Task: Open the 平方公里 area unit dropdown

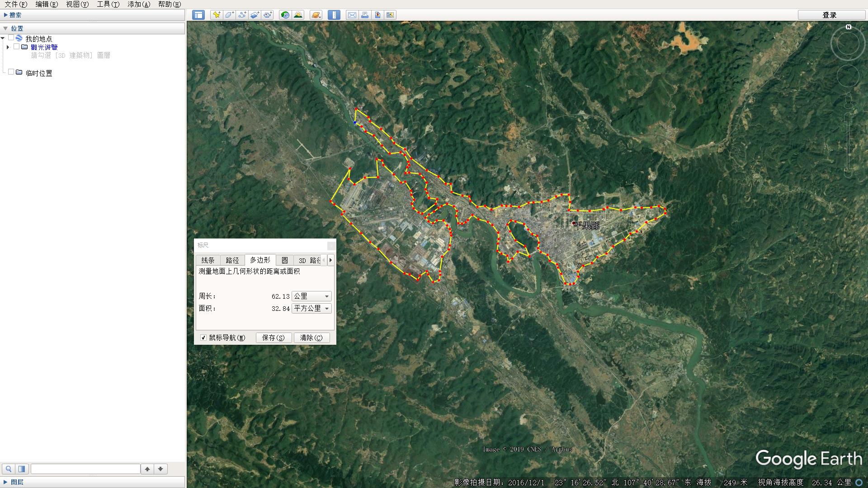Action: point(311,308)
